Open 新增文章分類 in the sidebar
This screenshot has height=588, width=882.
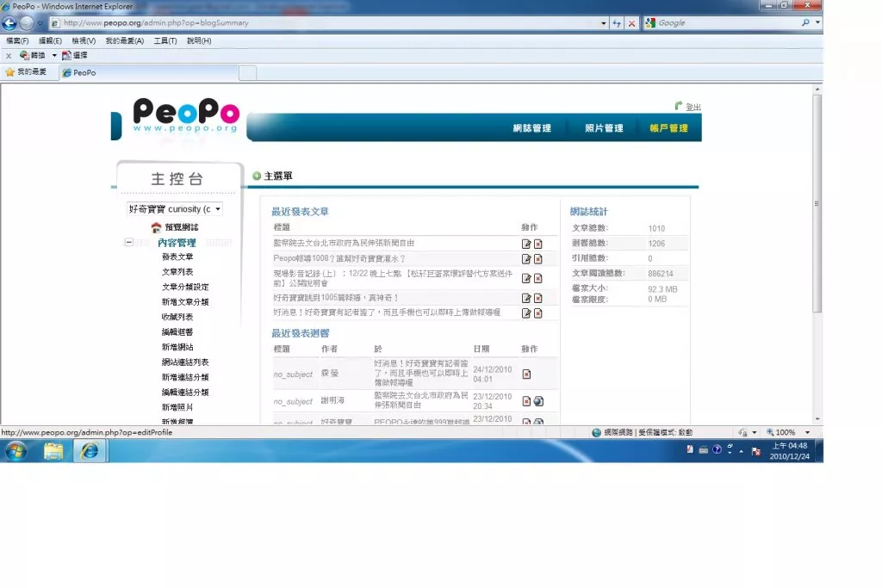pos(186,302)
